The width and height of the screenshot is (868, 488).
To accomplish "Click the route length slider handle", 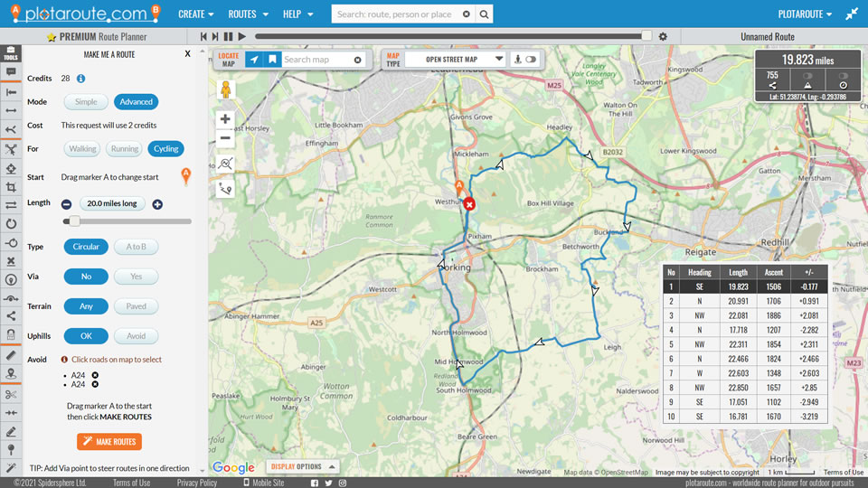I will [x=74, y=221].
